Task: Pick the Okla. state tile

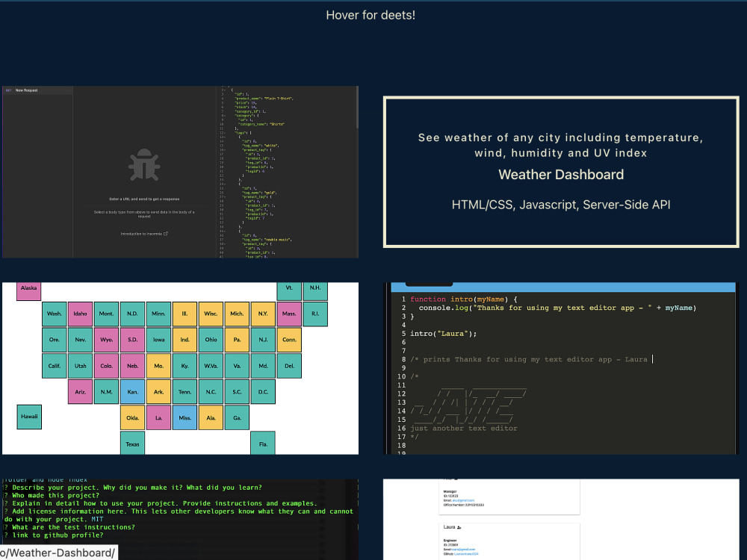Action: (x=132, y=418)
